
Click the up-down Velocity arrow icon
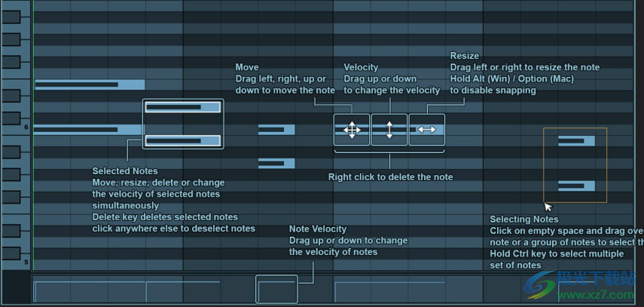coord(389,130)
